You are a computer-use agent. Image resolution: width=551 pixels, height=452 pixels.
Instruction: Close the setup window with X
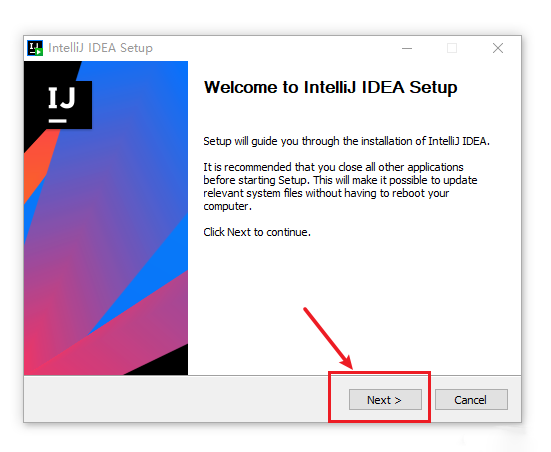coord(498,48)
